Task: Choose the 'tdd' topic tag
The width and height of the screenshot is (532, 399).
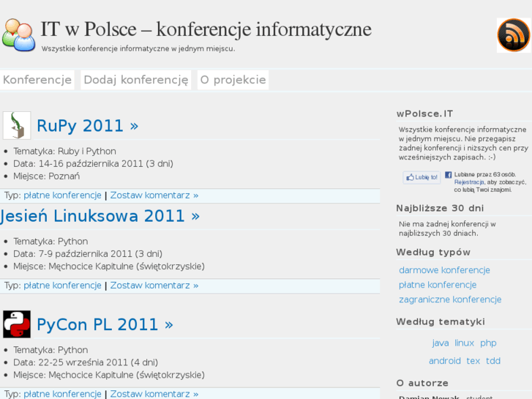Action: (x=493, y=361)
